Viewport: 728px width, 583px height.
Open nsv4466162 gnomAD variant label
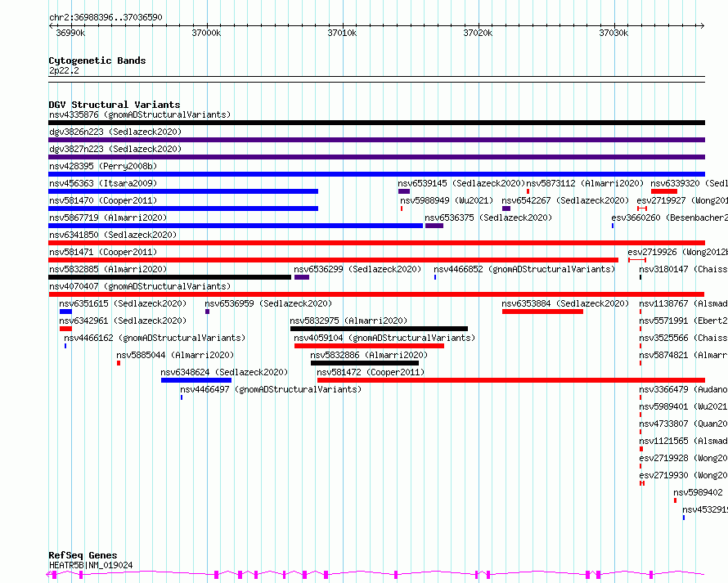(155, 338)
